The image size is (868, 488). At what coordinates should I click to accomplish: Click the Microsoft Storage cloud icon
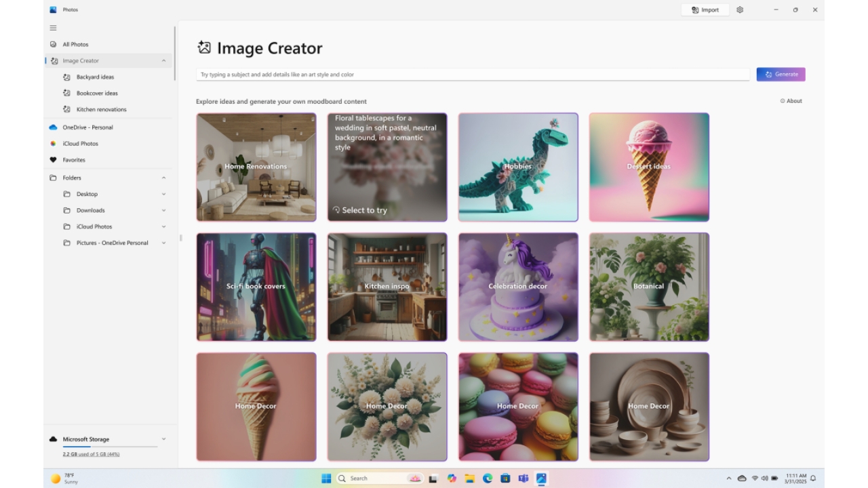click(x=54, y=439)
